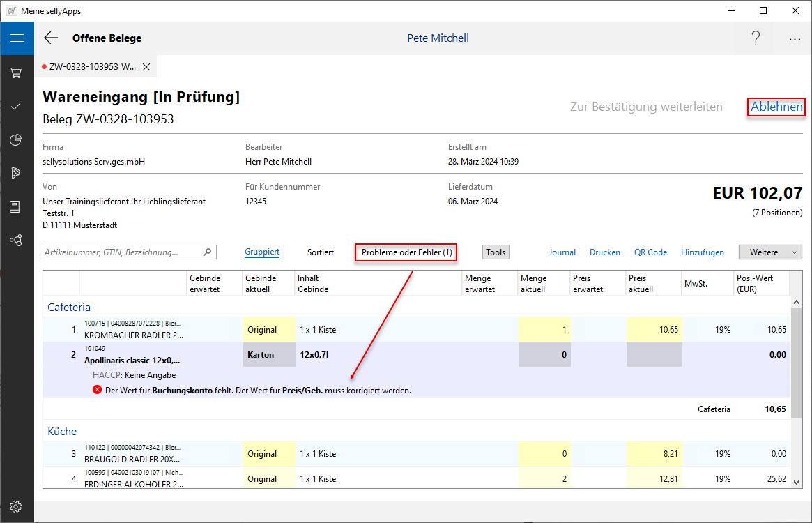Close the ZW-0328-103953 tab

(x=146, y=67)
